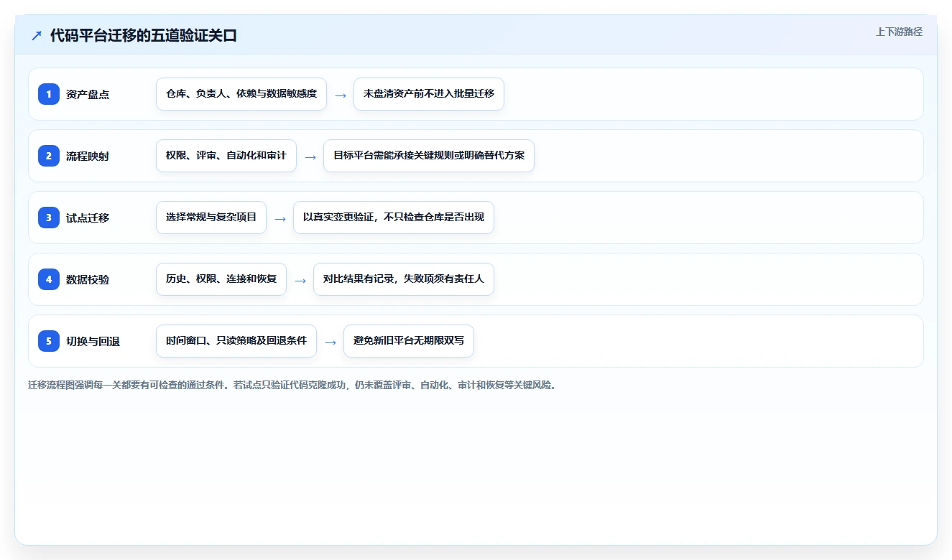This screenshot has height=560, width=952.
Task: Select the 历史、权限、连接和恢复 box
Action: pos(221,279)
